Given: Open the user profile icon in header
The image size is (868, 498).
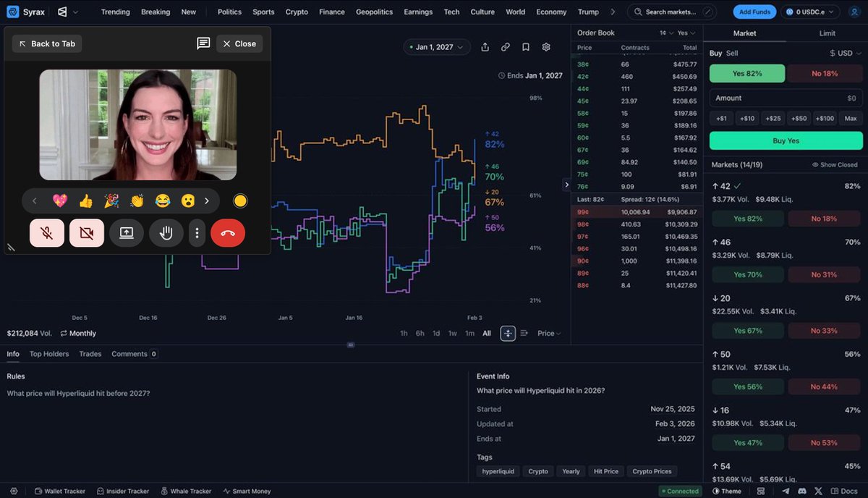Looking at the screenshot, I should [x=855, y=12].
